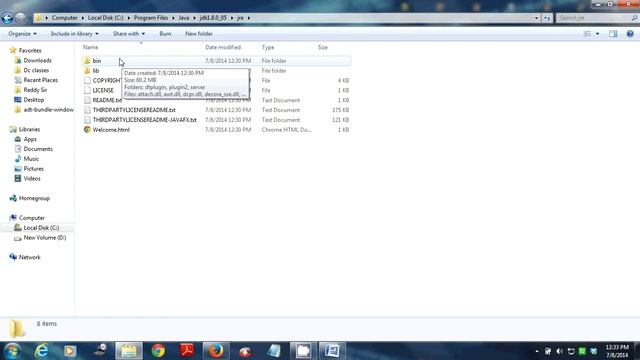The height and width of the screenshot is (360, 640).
Task: Create a New folder
Action: pos(199,33)
